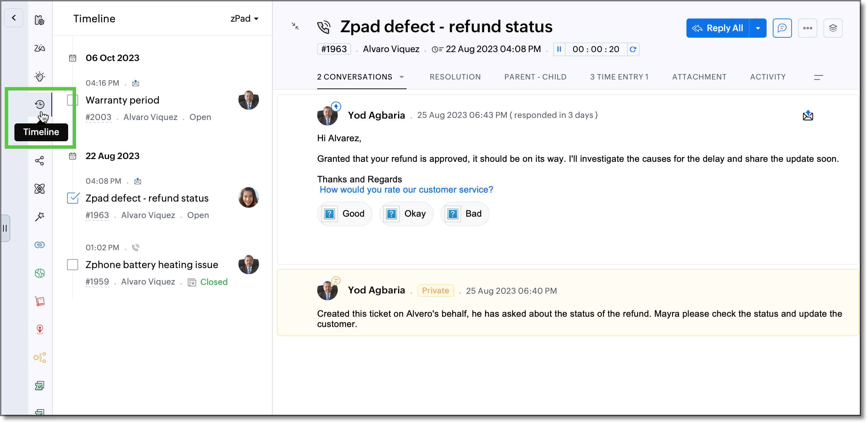Expand the 2 Conversations dropdown arrow
Screen dimensions: 868x423
coord(402,77)
